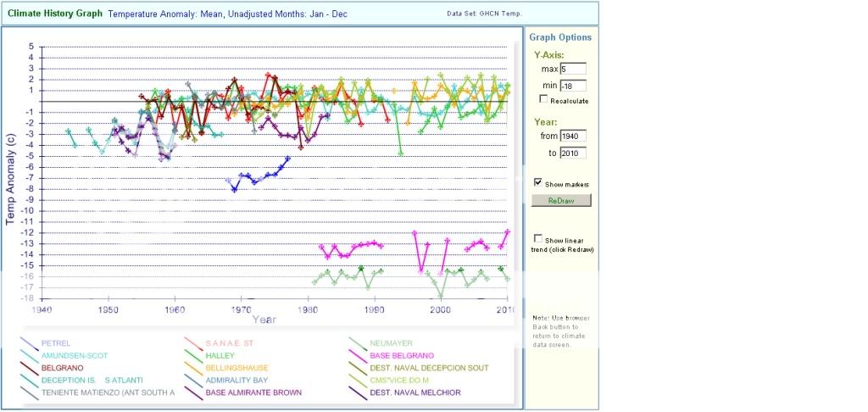Screen dimensions: 868x412
Task: Click the S.A.N.A.E. ST legend label
Action: pos(231,343)
